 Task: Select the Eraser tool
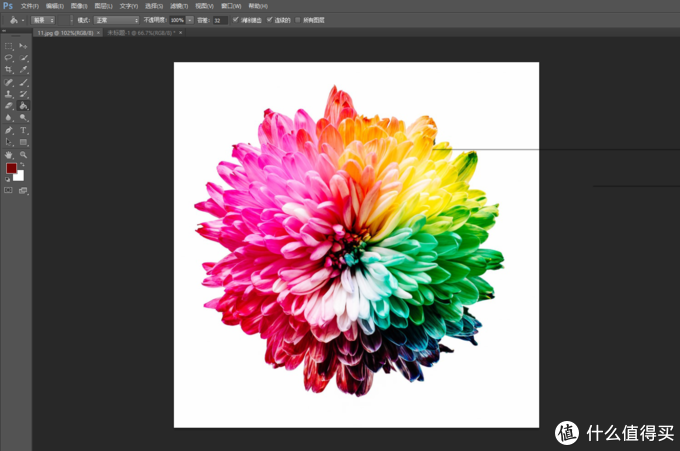point(8,105)
